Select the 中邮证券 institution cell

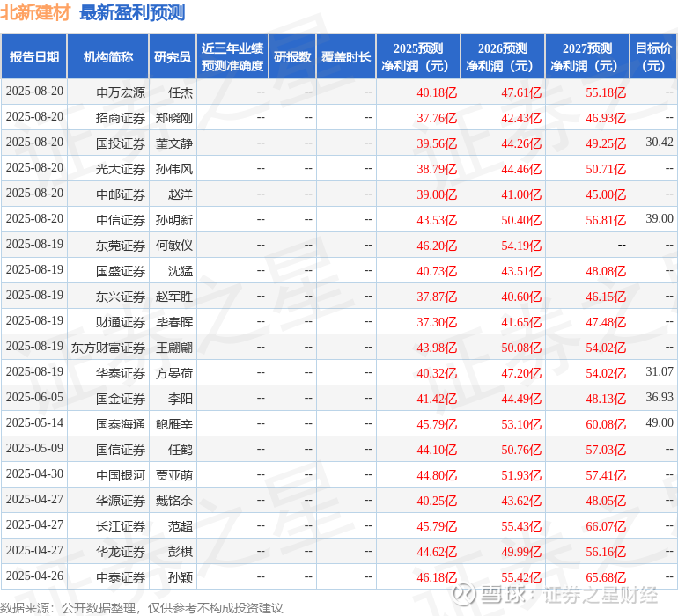pos(108,194)
